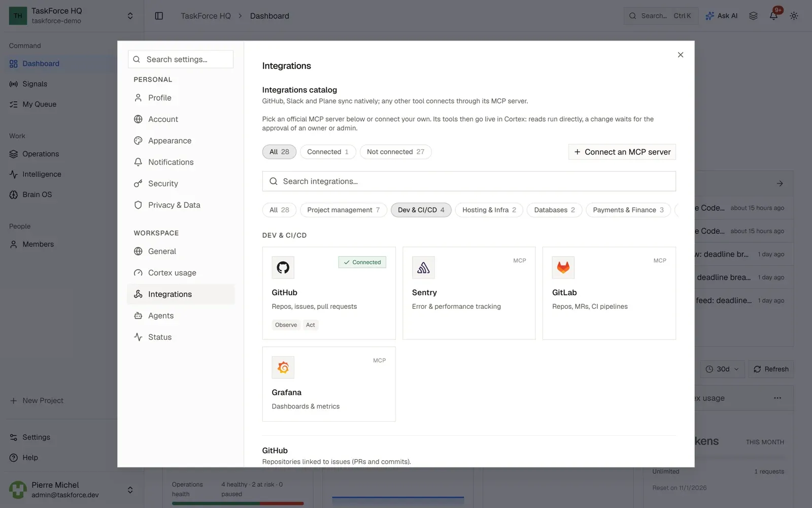Open the Agents settings section
Image resolution: width=812 pixels, height=508 pixels.
click(181, 315)
